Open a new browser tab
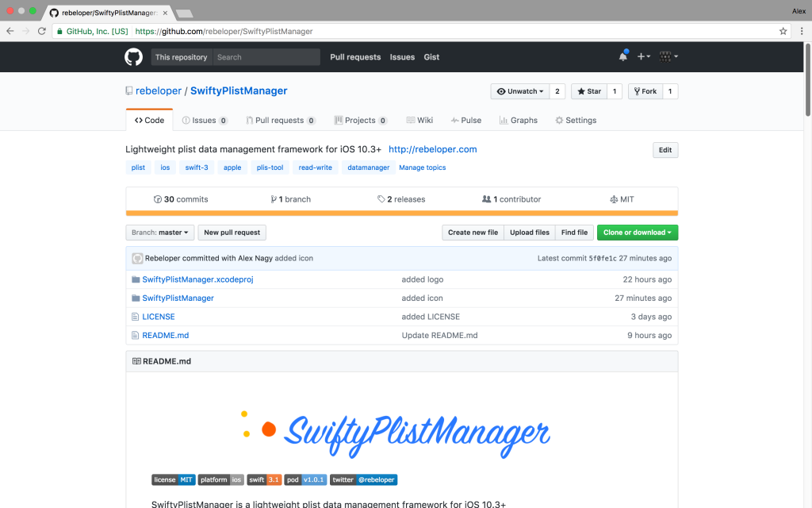Image resolution: width=812 pixels, height=508 pixels. pos(184,13)
